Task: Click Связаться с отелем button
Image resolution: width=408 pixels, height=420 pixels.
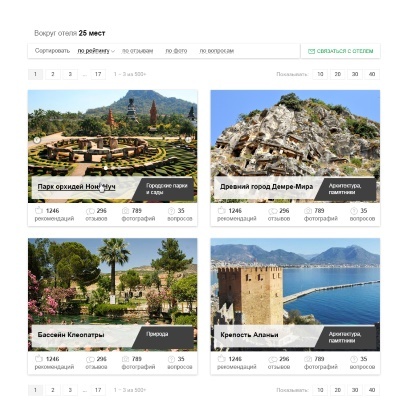Action: (340, 51)
